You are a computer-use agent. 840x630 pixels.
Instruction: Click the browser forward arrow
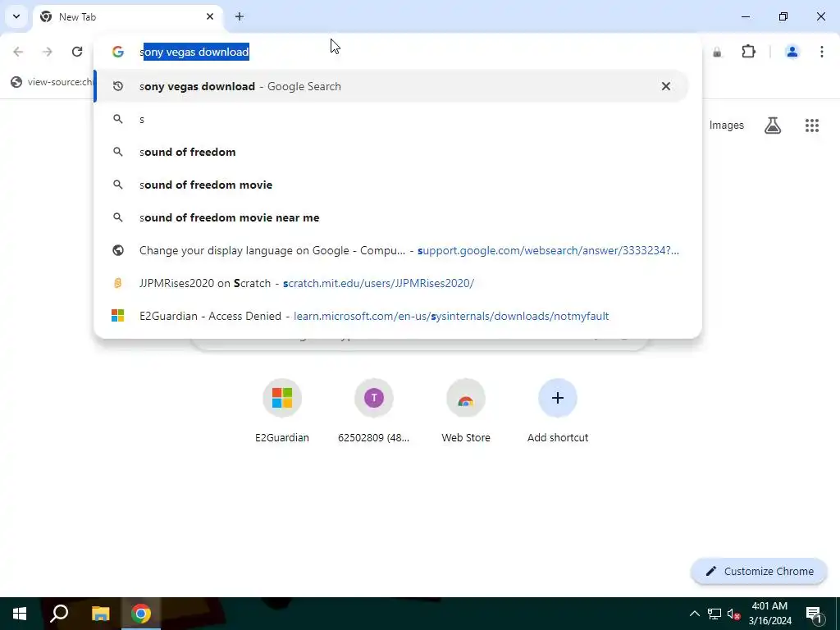pos(48,52)
